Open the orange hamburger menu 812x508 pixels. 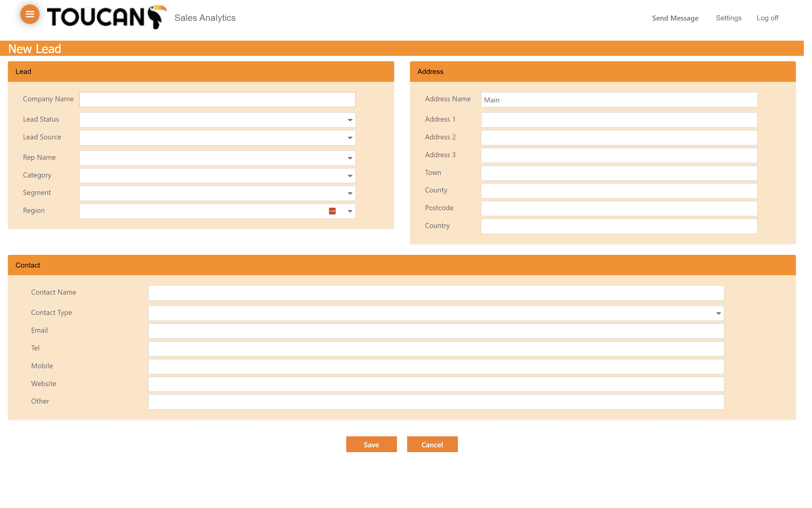click(x=30, y=14)
